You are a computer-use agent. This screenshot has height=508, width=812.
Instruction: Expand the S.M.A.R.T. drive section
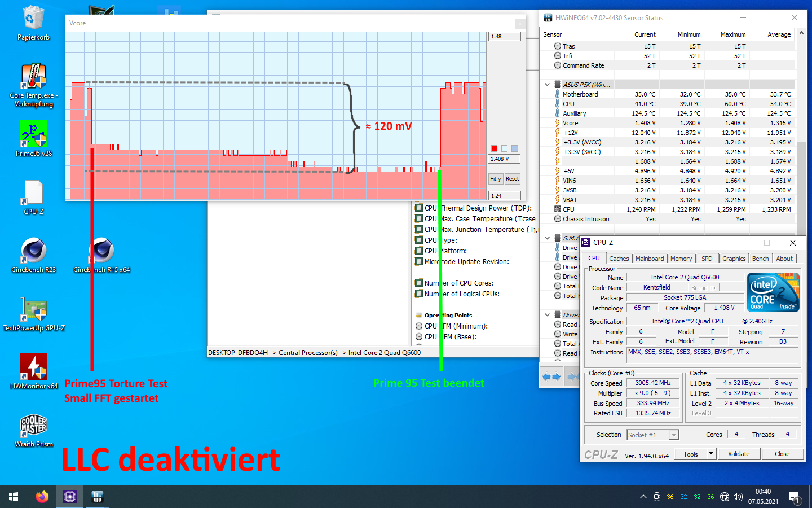[x=546, y=237]
